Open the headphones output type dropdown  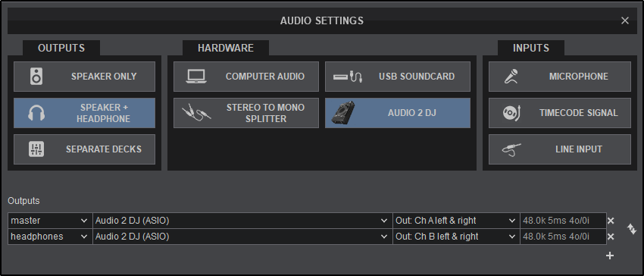click(x=50, y=237)
